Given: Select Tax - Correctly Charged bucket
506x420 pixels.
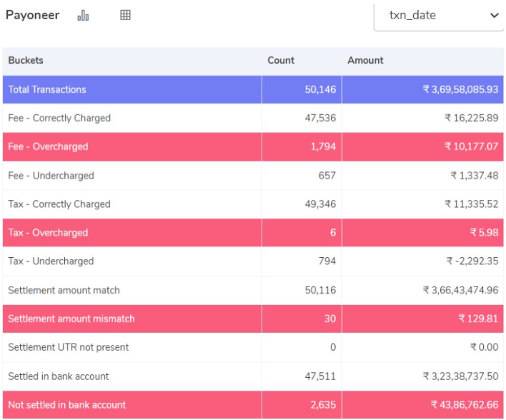Looking at the screenshot, I should (x=59, y=204).
